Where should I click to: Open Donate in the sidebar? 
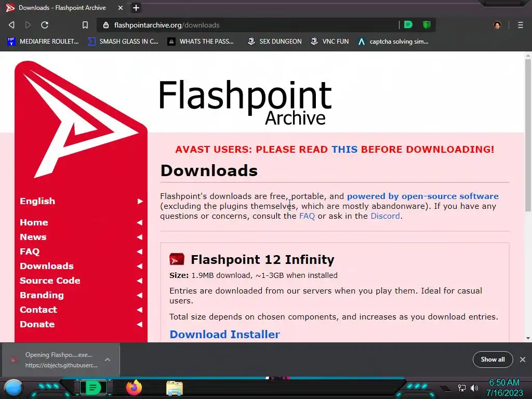81,324
